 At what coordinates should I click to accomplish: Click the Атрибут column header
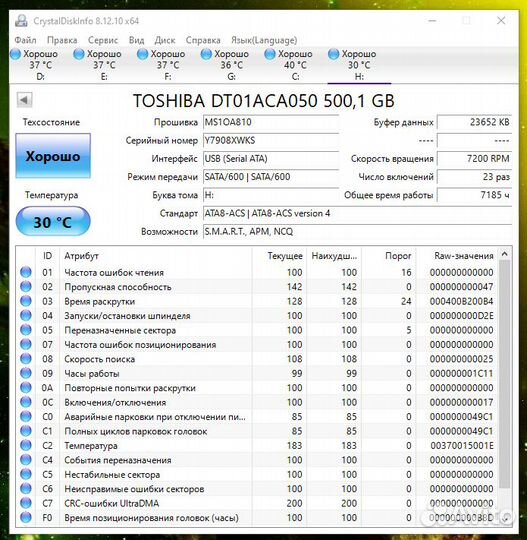[156, 256]
